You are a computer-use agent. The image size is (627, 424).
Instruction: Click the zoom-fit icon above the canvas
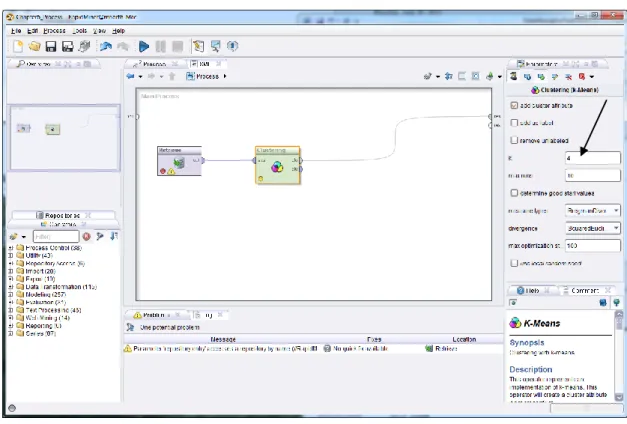475,76
